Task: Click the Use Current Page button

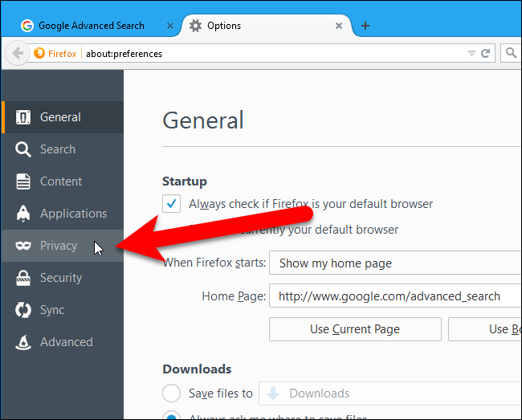Action: point(355,329)
